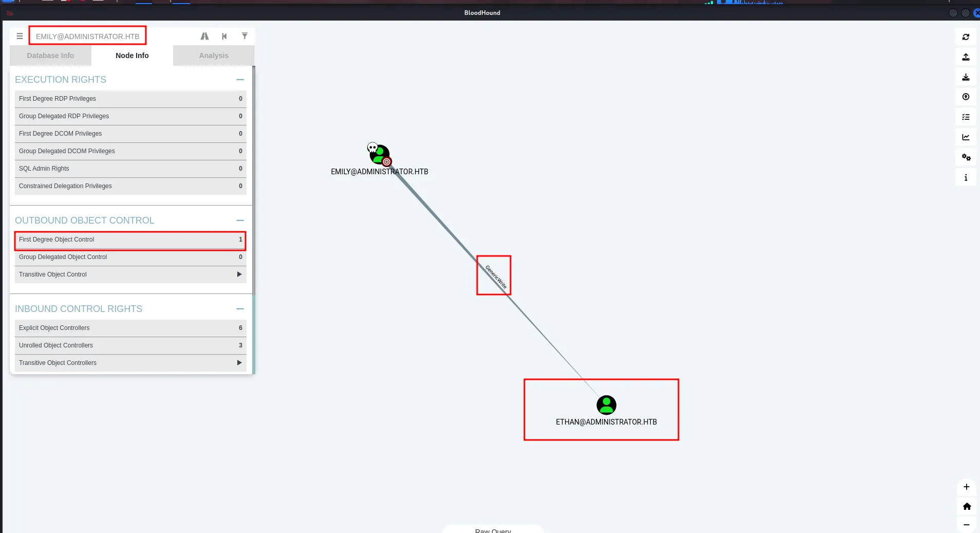The image size is (980, 533).
Task: Click the refresh graph icon
Action: [x=966, y=37]
